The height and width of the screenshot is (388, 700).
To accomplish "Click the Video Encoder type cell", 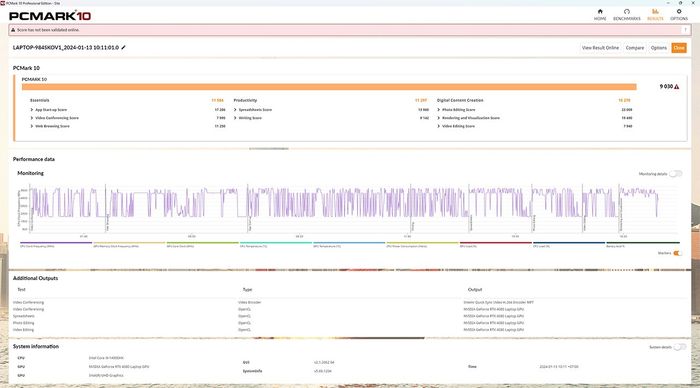I will point(250,302).
